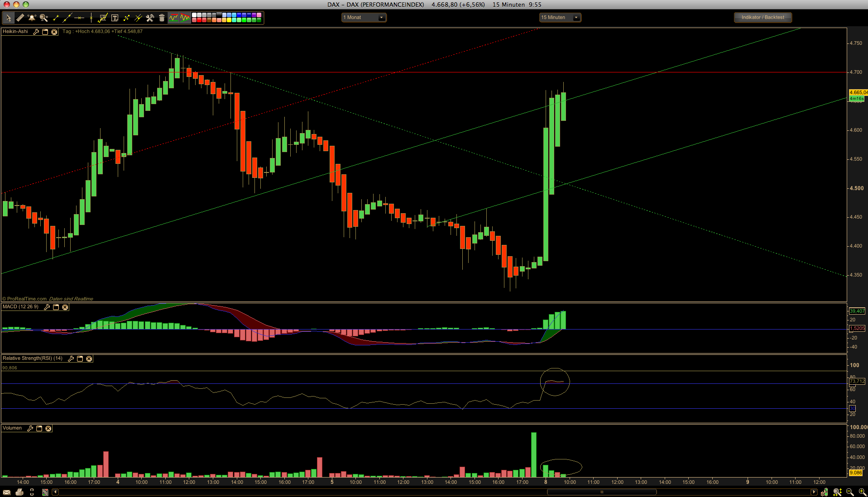Open the hammer and wrench object settings
868x497 pixels.
(x=150, y=18)
